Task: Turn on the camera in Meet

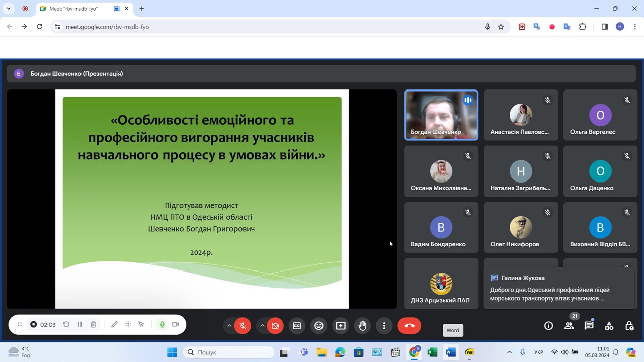Action: (x=275, y=326)
